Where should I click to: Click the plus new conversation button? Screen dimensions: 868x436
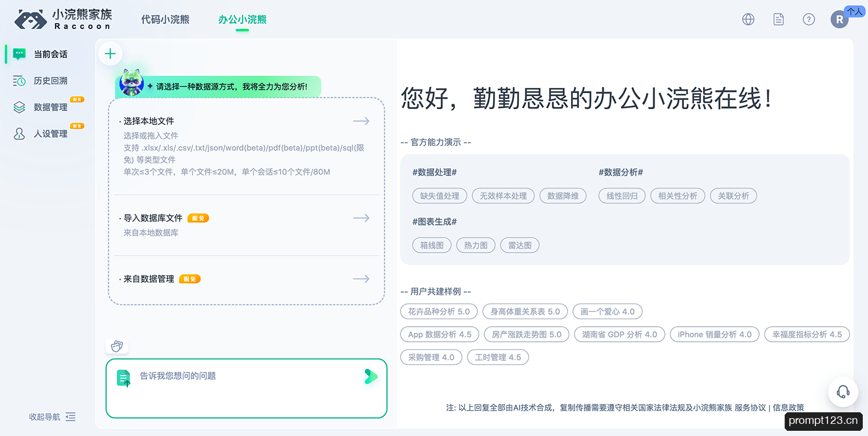110,54
